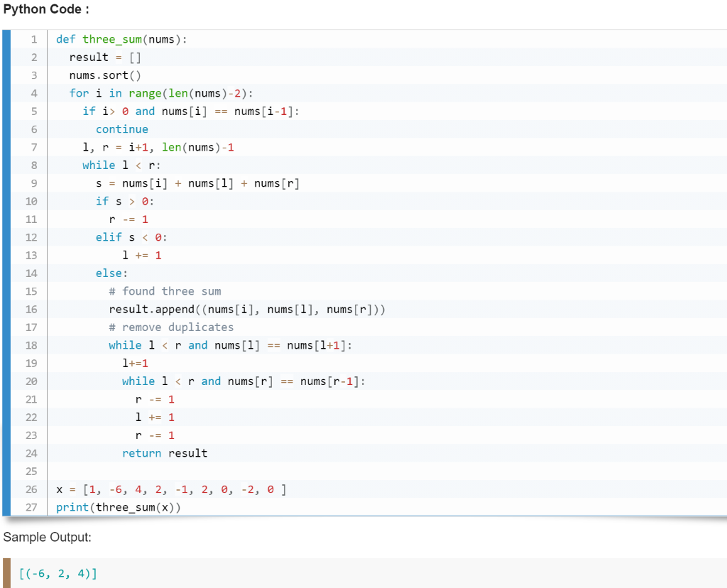Click the 'Python Code :' heading

tap(46, 9)
